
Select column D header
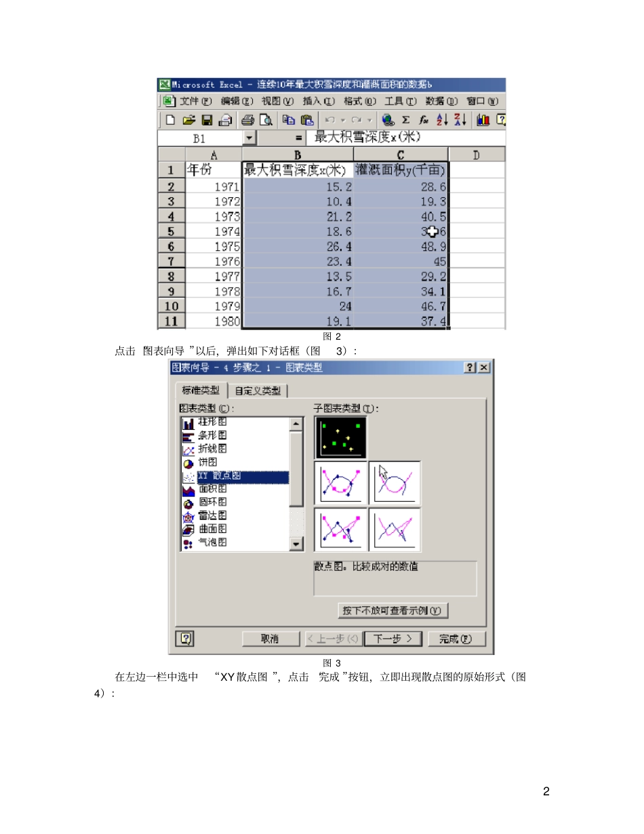pos(477,155)
